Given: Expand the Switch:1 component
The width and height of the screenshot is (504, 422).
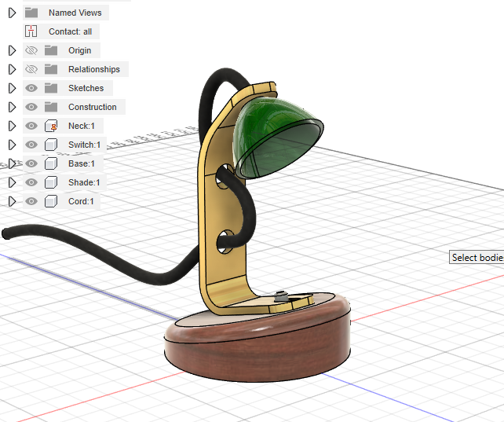Looking at the screenshot, I should [12, 145].
